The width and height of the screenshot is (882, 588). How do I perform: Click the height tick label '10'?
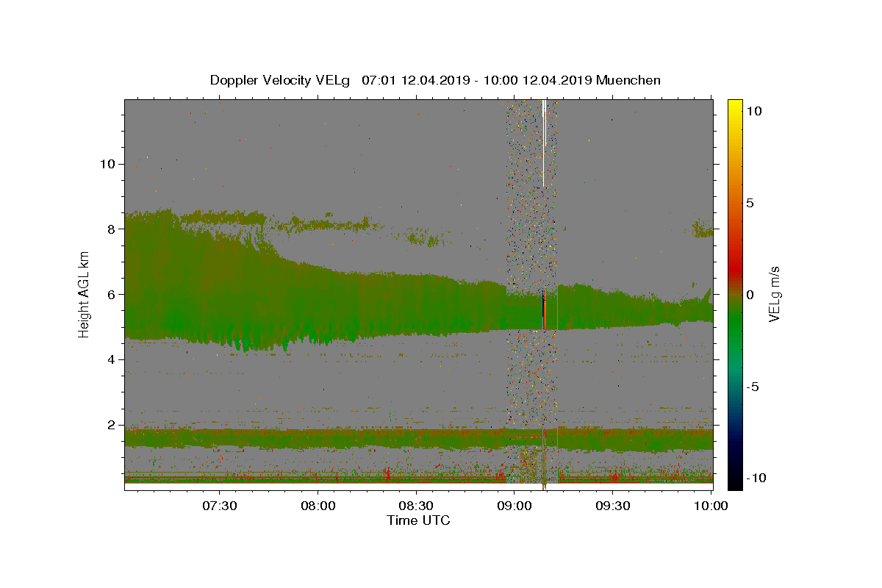107,163
